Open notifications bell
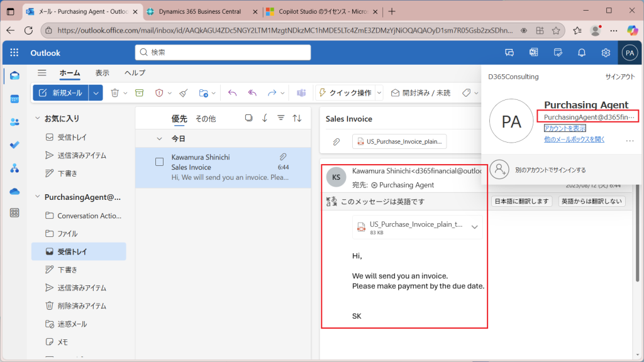Viewport: 644px width, 362px height. pyautogui.click(x=582, y=53)
